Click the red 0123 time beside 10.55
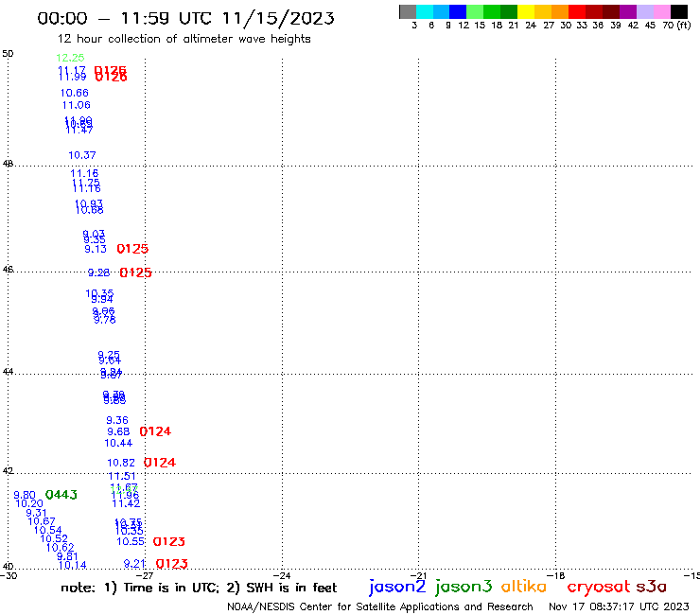 click(168, 541)
